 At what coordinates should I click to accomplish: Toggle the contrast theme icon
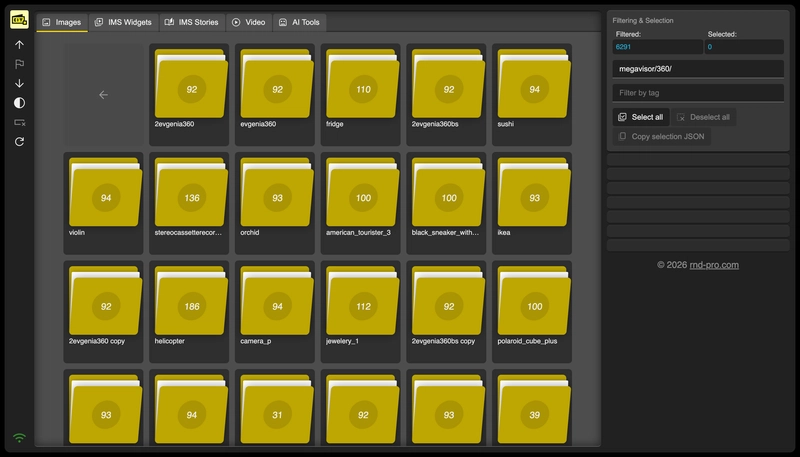click(19, 103)
